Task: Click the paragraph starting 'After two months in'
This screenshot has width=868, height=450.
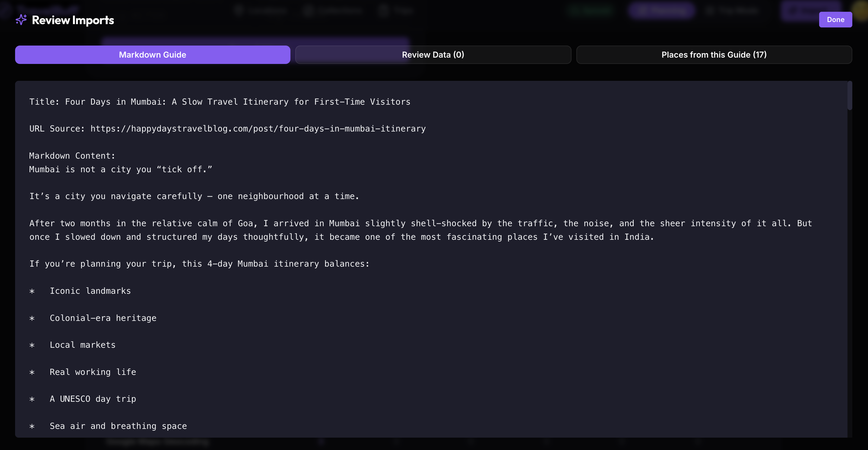Action: point(420,230)
